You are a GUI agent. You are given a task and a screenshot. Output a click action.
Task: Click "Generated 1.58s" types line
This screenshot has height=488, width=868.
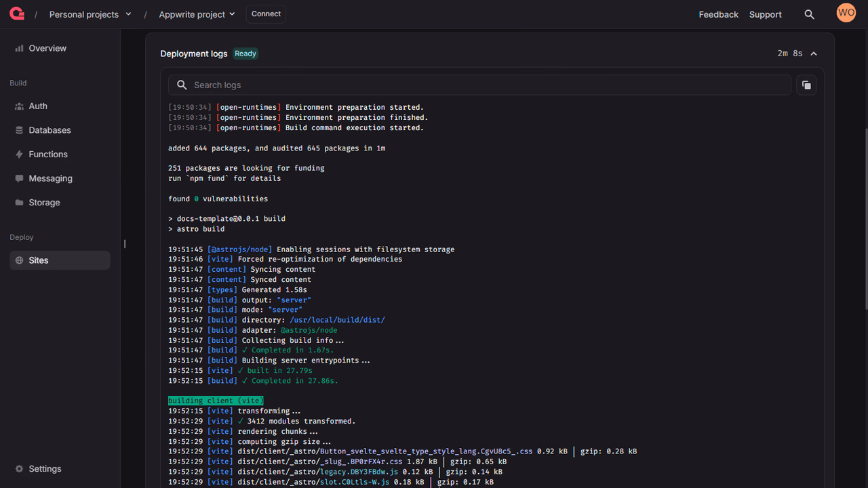pos(237,289)
